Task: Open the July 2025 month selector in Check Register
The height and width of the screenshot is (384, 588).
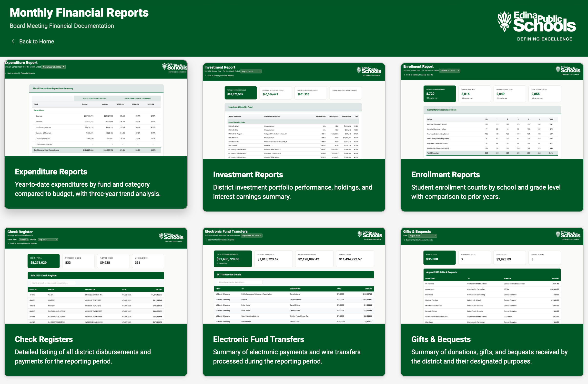Action: pyautogui.click(x=48, y=239)
